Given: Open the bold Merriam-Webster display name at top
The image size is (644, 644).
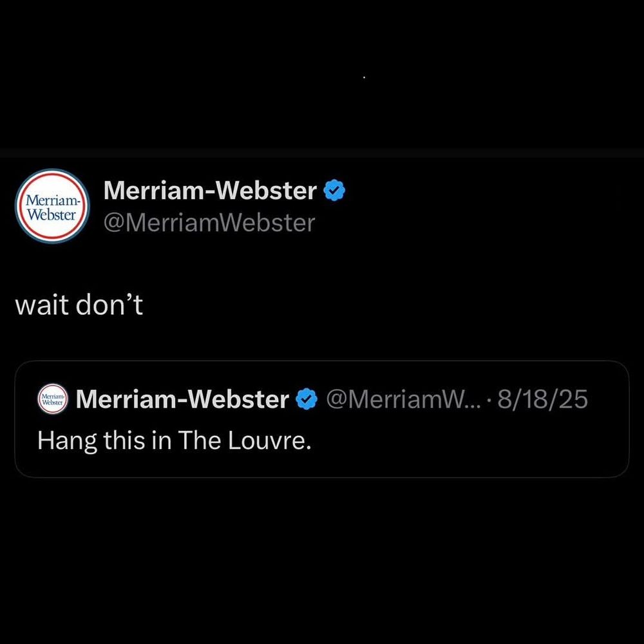Looking at the screenshot, I should click(210, 190).
